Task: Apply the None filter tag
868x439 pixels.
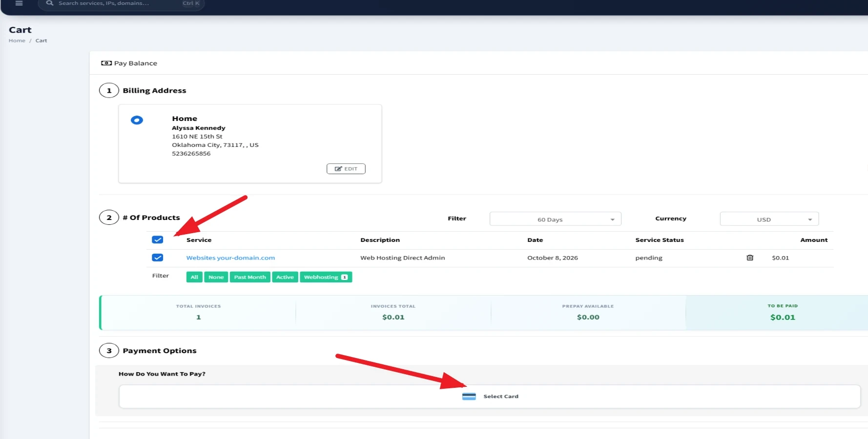Action: tap(216, 277)
